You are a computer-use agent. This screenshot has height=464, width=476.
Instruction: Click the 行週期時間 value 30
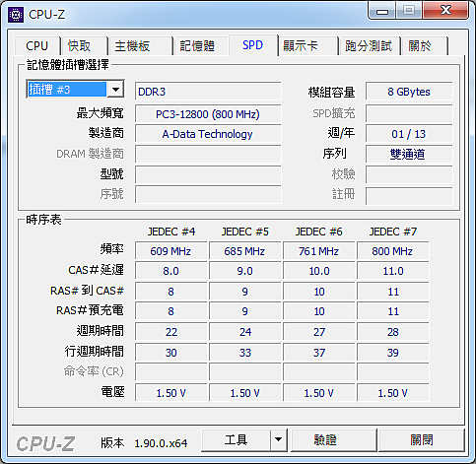170,353
